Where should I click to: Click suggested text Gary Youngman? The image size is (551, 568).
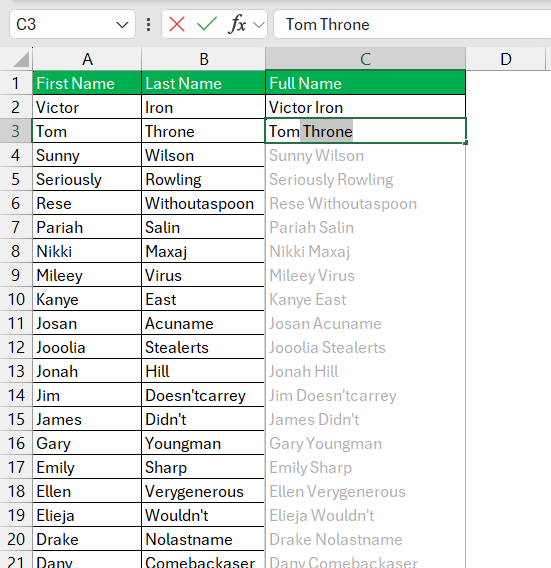(x=325, y=444)
